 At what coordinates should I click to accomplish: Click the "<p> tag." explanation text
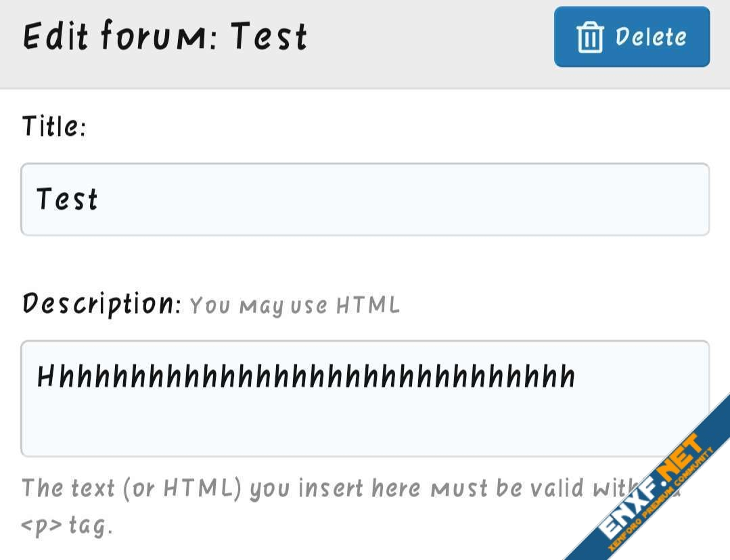click(x=67, y=526)
